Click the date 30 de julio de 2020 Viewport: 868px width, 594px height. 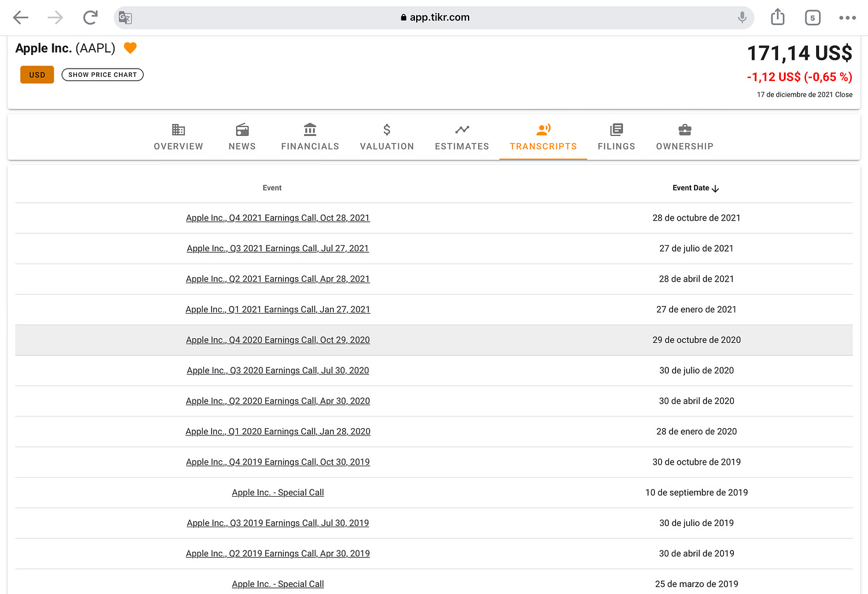tap(696, 370)
